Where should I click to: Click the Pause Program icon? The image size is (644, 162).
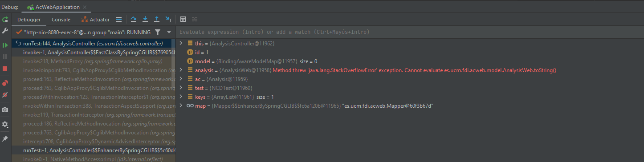[5, 57]
